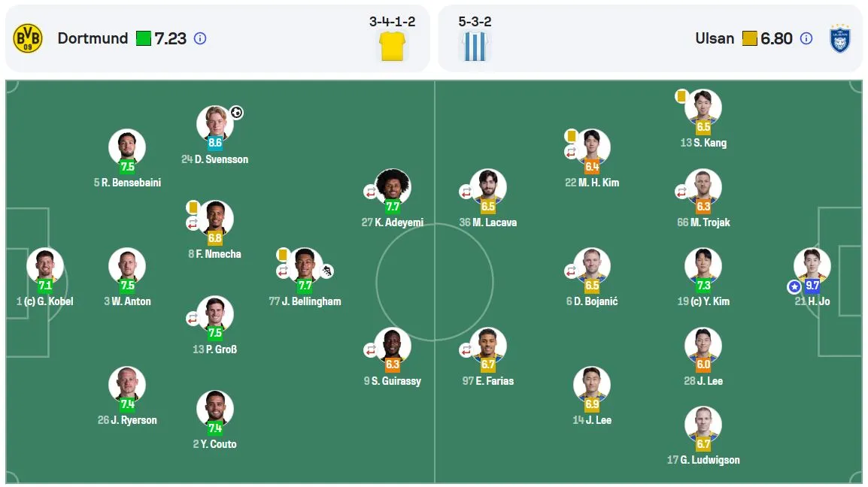The image size is (868, 487).
Task: Click the yellow card icon on F. Nmecha
Action: [x=193, y=207]
